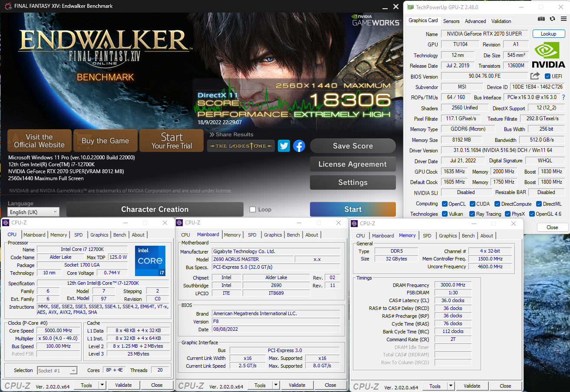Open Language dropdown English (UK)

coord(33,212)
